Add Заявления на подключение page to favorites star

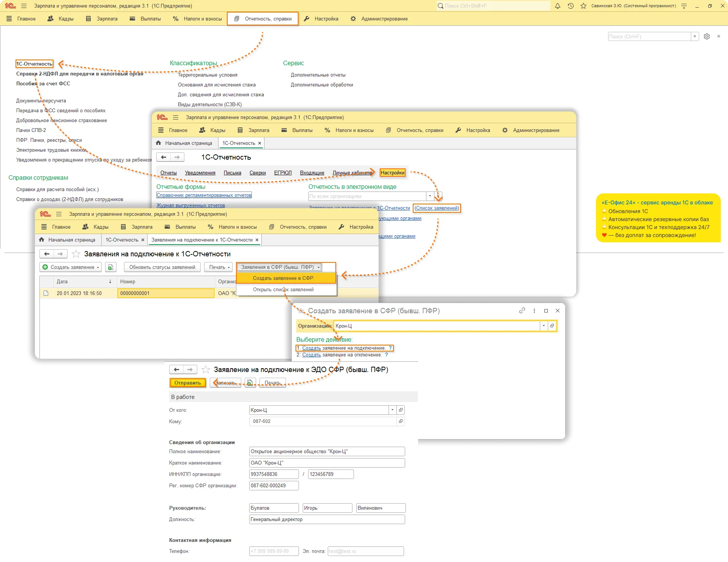pos(76,254)
